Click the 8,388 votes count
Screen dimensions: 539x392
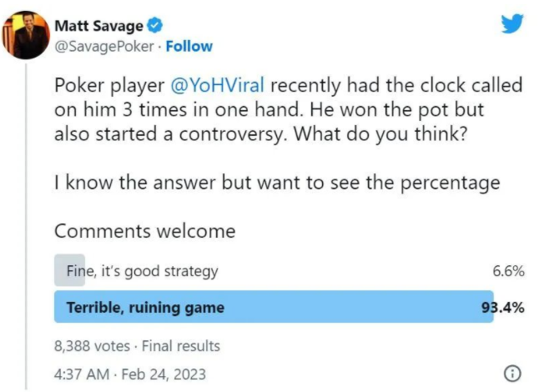(x=92, y=344)
